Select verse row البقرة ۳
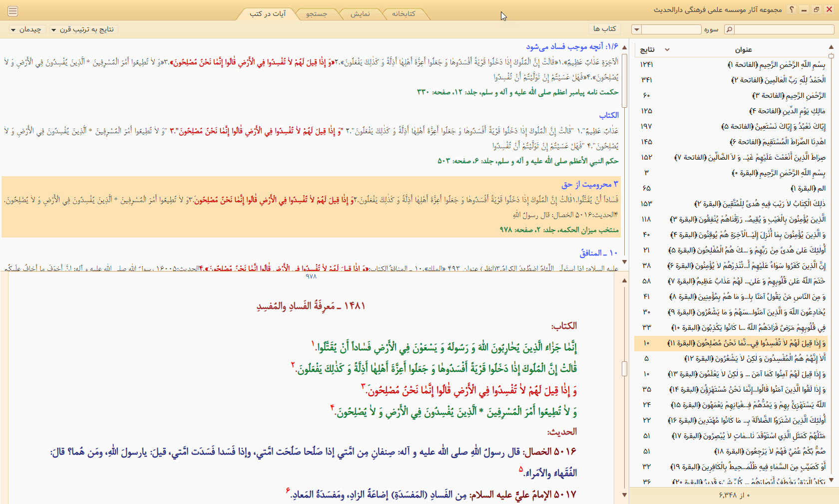The width and height of the screenshot is (839, 504). 731,219
